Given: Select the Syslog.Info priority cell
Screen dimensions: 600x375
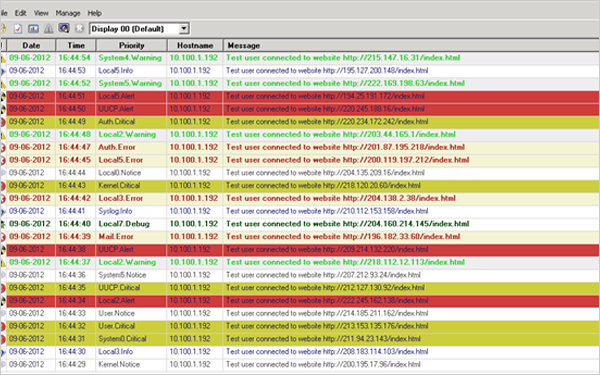Looking at the screenshot, I should pyautogui.click(x=131, y=211).
